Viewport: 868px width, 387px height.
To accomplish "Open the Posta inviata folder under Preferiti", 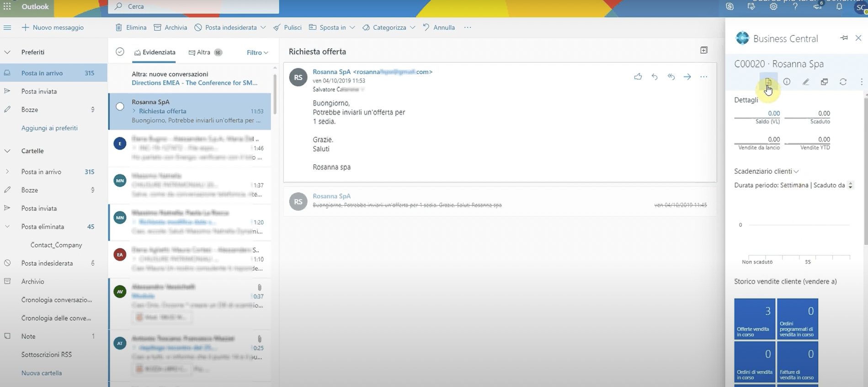I will 39,91.
